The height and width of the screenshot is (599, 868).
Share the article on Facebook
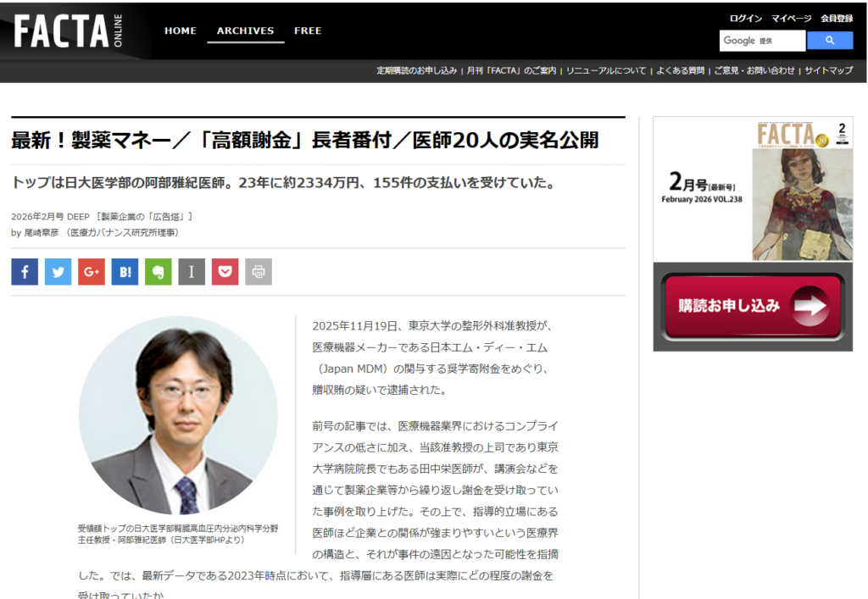point(25,272)
